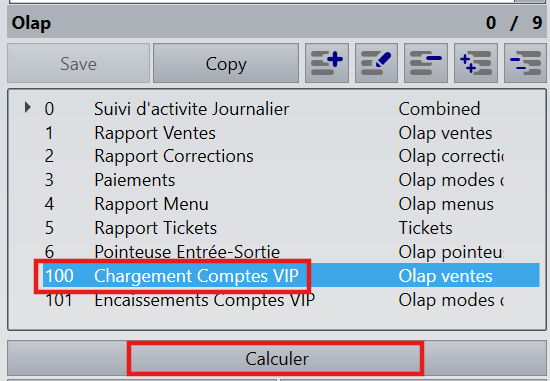Click the Combined type cell
This screenshot has height=381, width=550.
[x=439, y=109]
